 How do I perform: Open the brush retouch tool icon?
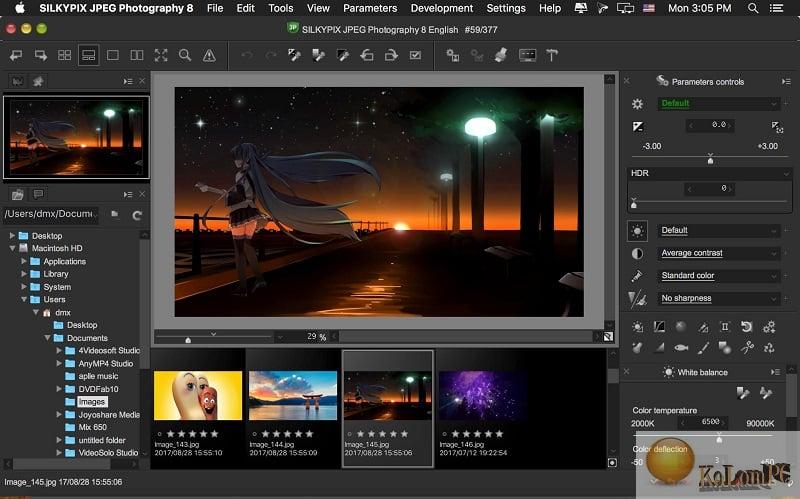(x=704, y=348)
